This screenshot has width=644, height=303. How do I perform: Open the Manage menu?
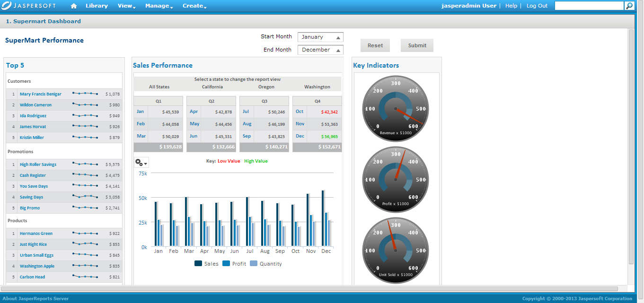coord(159,6)
